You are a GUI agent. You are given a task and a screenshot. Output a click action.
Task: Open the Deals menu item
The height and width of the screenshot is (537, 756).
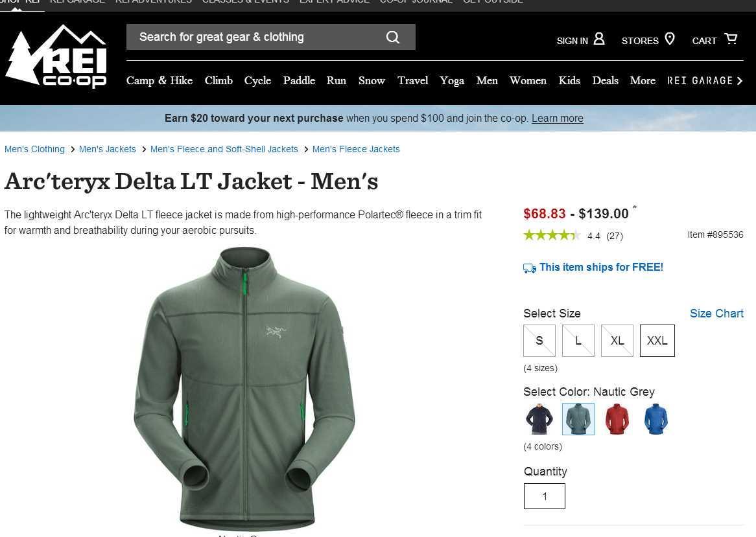[605, 80]
